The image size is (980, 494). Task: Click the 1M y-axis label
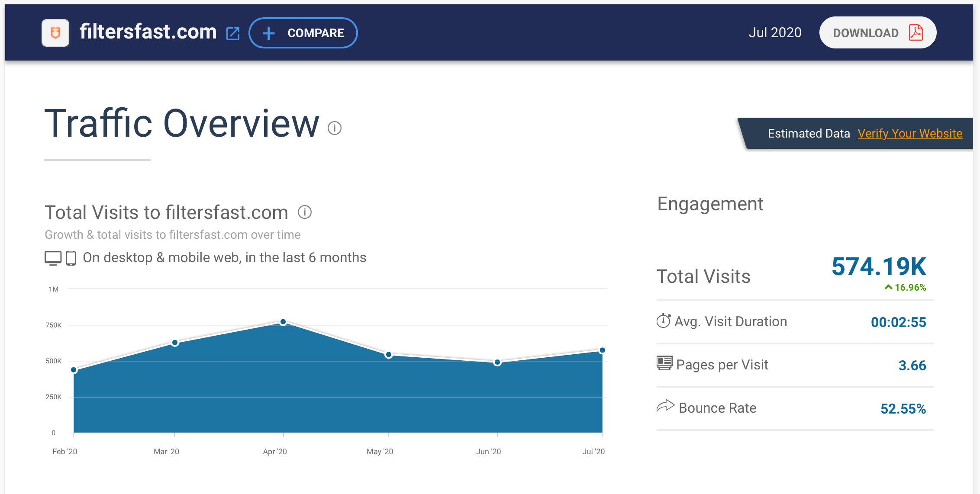point(54,289)
